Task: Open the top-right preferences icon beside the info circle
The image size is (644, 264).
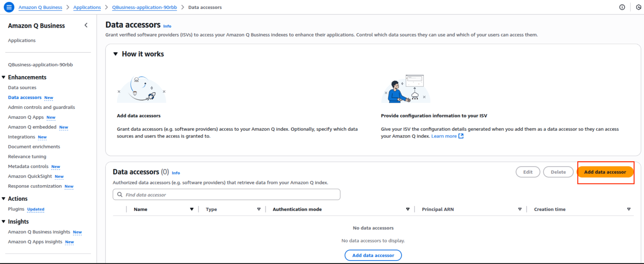Action: [638, 7]
